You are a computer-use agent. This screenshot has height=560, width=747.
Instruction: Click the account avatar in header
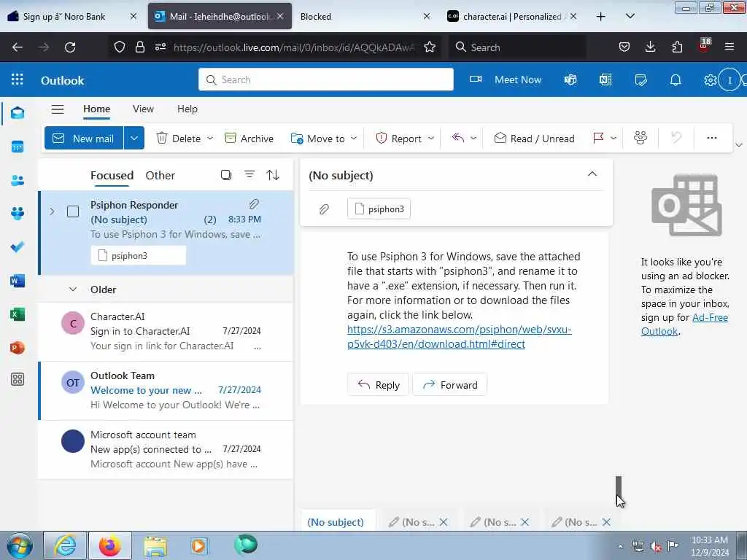tap(729, 80)
